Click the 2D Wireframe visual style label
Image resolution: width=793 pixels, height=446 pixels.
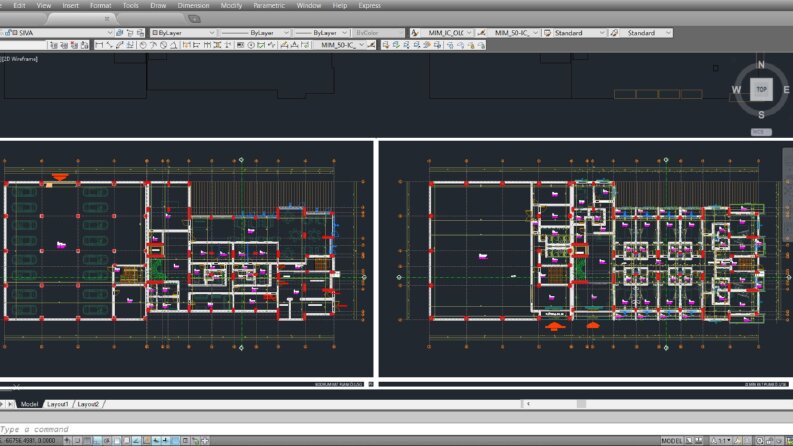(x=20, y=59)
